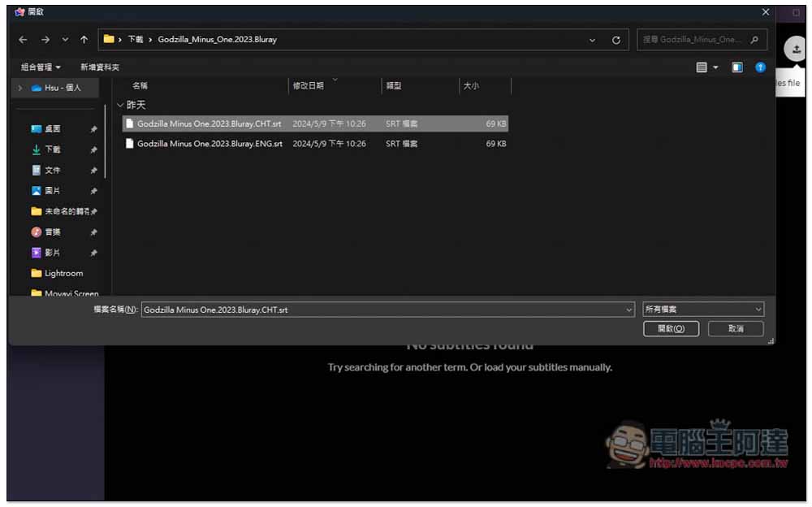Image resolution: width=812 pixels, height=507 pixels.
Task: Open Movavi Screen folder in sidebar
Action: coord(71,292)
